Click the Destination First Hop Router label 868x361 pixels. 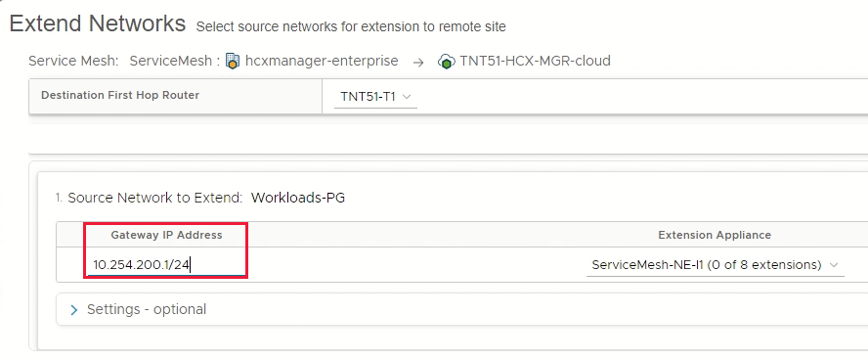(120, 95)
